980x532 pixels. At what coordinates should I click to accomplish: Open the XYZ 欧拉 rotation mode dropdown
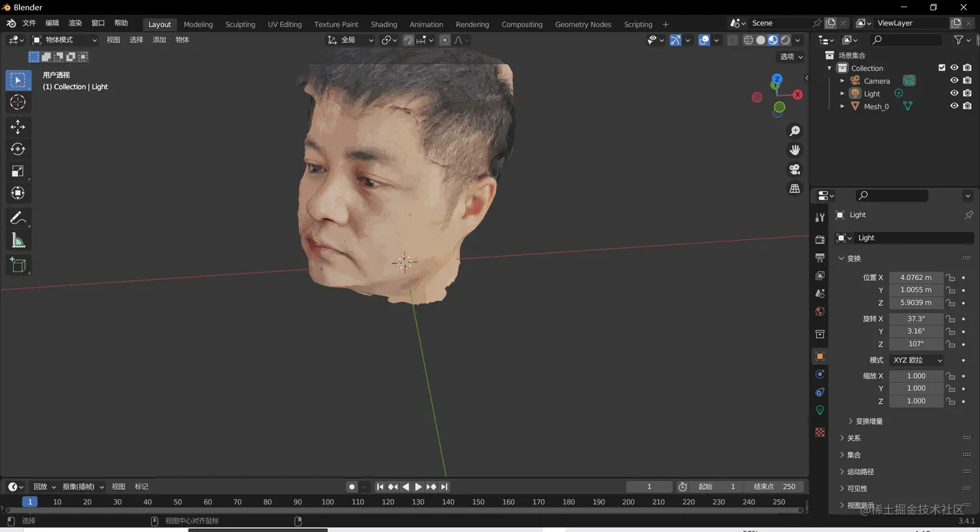[x=916, y=360]
